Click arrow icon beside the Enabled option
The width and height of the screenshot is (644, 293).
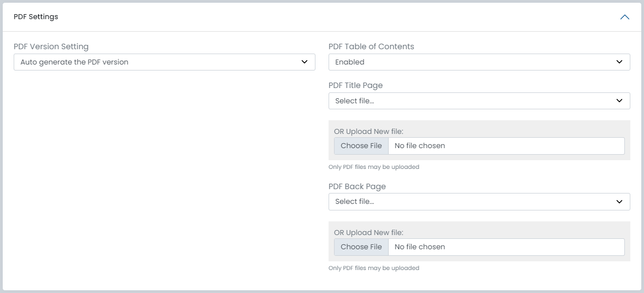(x=619, y=62)
